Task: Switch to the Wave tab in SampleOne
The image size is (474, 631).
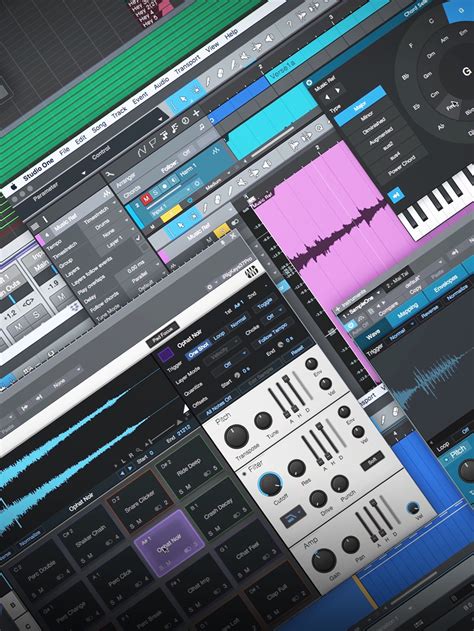Action: point(372,335)
